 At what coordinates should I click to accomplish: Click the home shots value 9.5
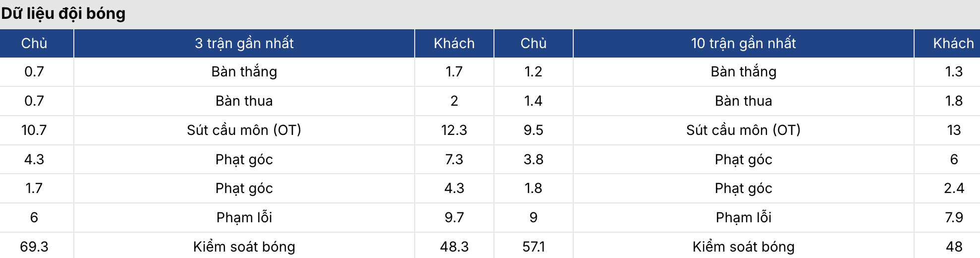tap(533, 130)
